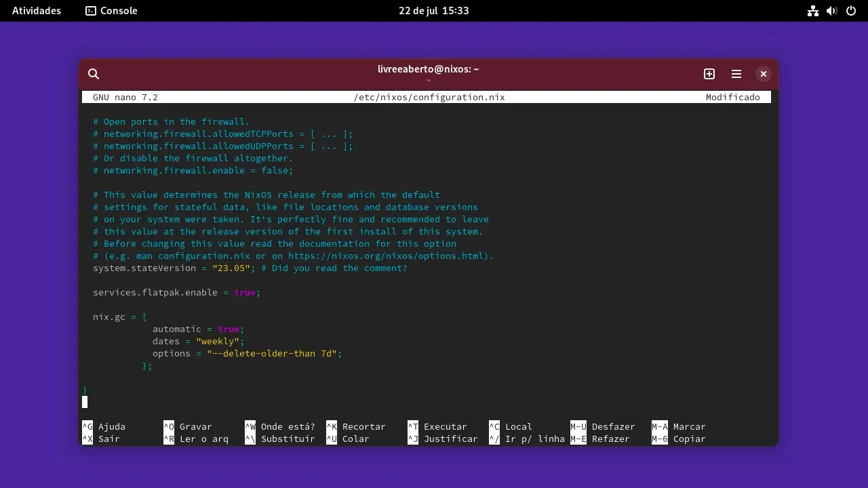Open the Atividades overview
This screenshot has height=488, width=868.
pyautogui.click(x=37, y=11)
